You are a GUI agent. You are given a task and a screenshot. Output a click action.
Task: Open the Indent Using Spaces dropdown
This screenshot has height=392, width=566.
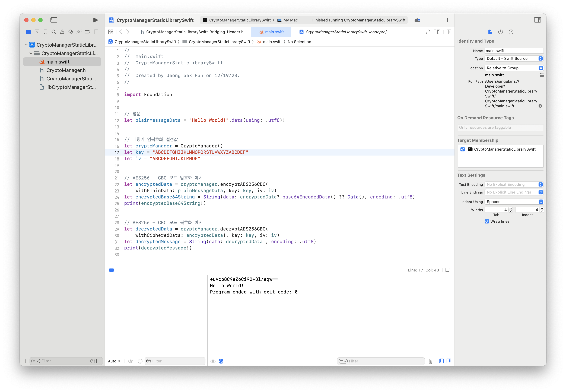(x=514, y=202)
